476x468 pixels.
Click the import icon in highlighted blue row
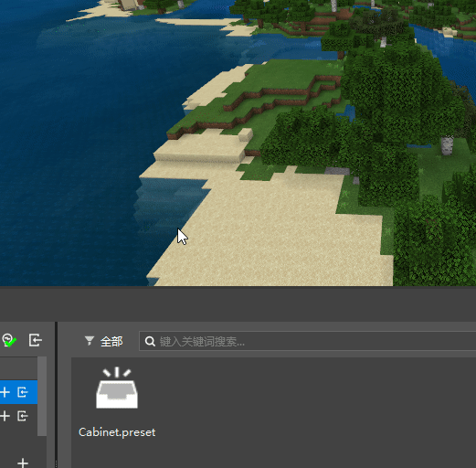23,392
